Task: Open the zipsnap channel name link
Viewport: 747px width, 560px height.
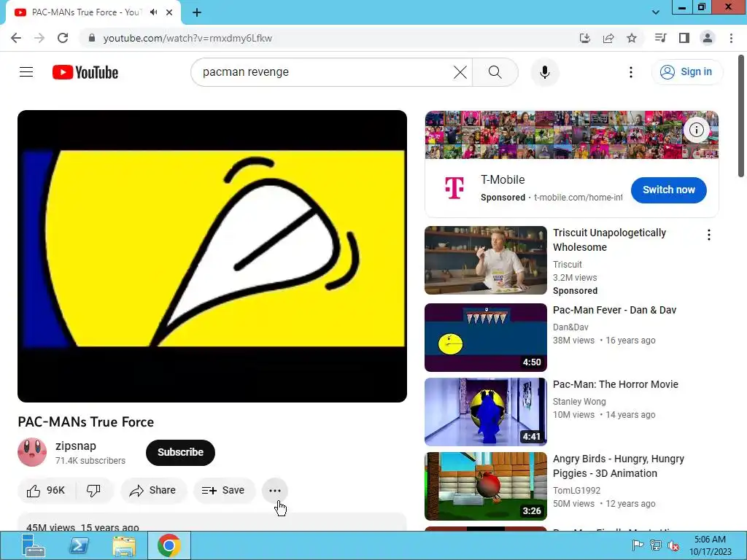Action: click(x=76, y=446)
